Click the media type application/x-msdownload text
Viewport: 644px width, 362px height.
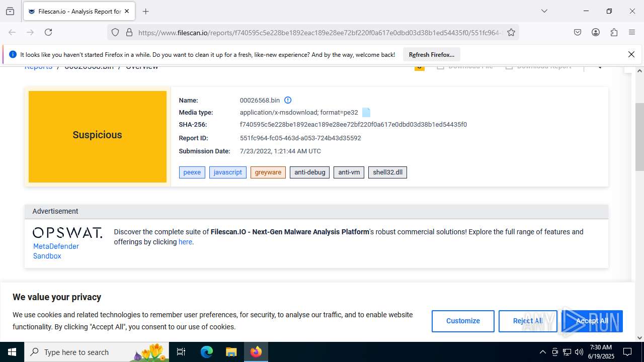click(x=299, y=113)
